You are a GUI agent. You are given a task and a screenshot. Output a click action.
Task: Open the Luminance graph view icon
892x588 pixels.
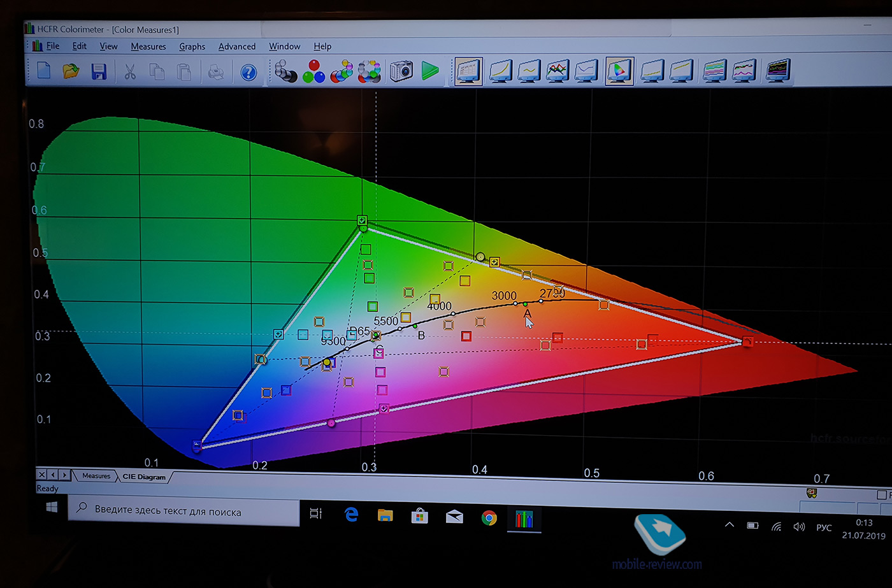[x=501, y=71]
